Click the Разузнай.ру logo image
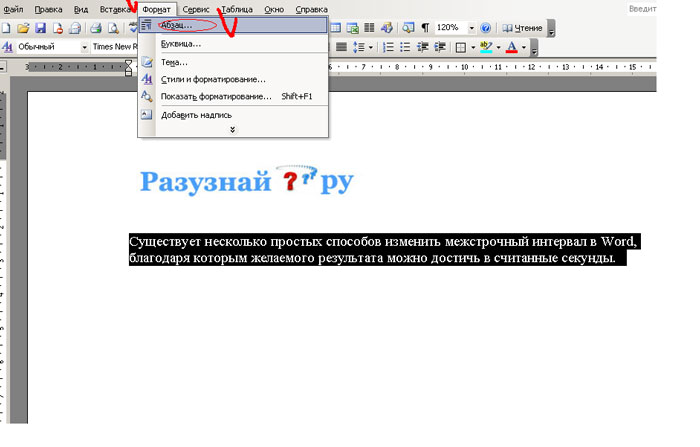Image resolution: width=700 pixels, height=447 pixels. click(247, 180)
